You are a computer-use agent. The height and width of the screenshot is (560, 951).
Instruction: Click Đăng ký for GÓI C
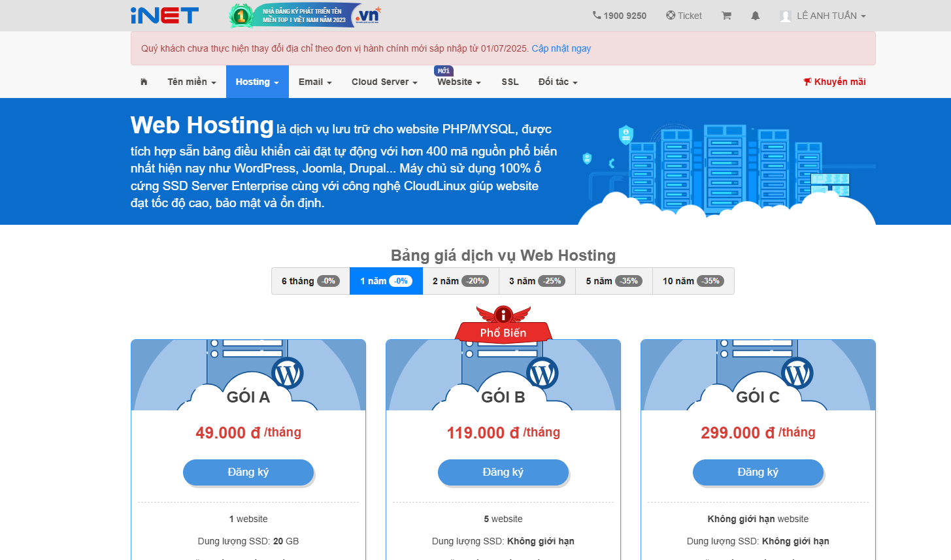758,472
